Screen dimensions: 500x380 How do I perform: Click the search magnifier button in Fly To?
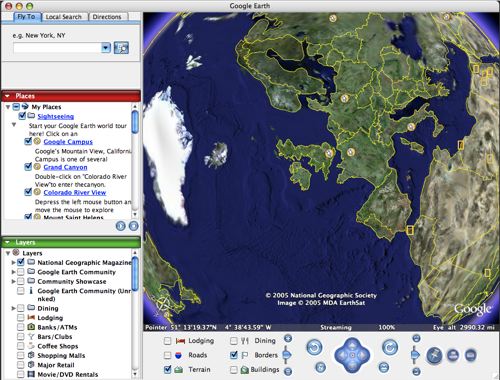[x=121, y=48]
